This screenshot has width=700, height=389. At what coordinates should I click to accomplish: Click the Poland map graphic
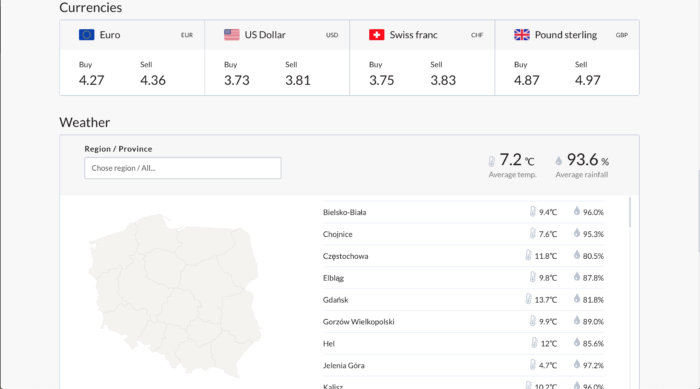click(x=175, y=296)
